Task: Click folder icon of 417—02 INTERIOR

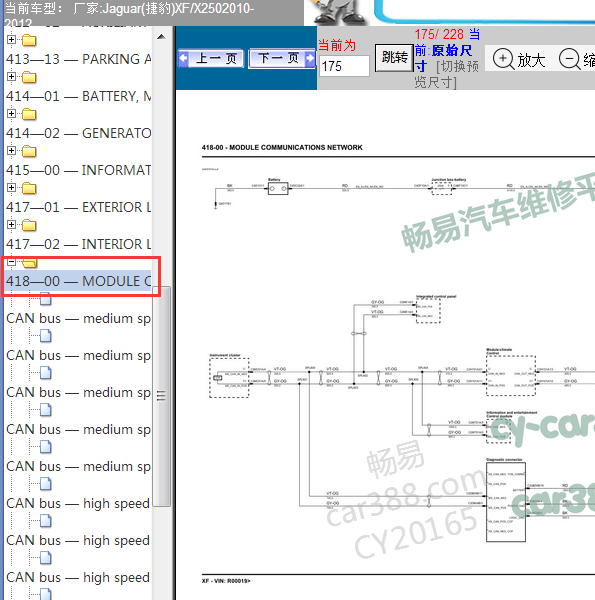Action: 29,225
